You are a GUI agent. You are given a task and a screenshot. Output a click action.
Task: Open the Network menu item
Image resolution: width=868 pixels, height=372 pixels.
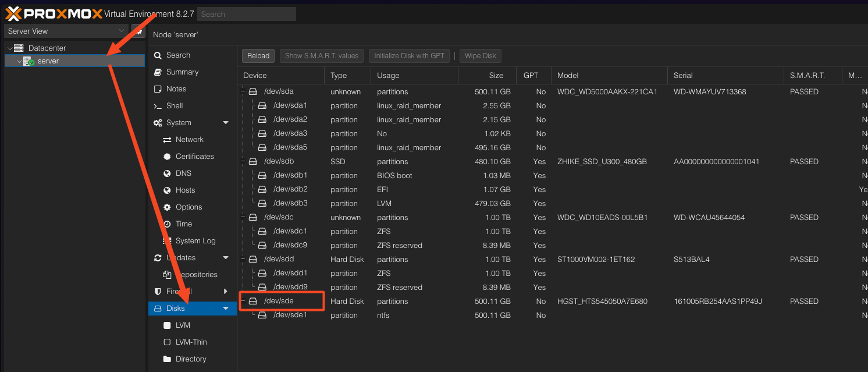[189, 140]
